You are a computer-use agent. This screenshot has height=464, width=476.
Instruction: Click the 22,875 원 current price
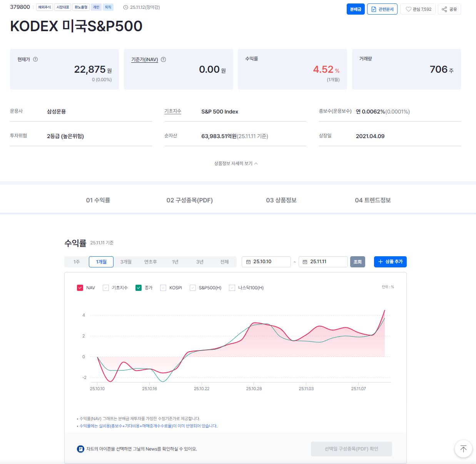[93, 70]
